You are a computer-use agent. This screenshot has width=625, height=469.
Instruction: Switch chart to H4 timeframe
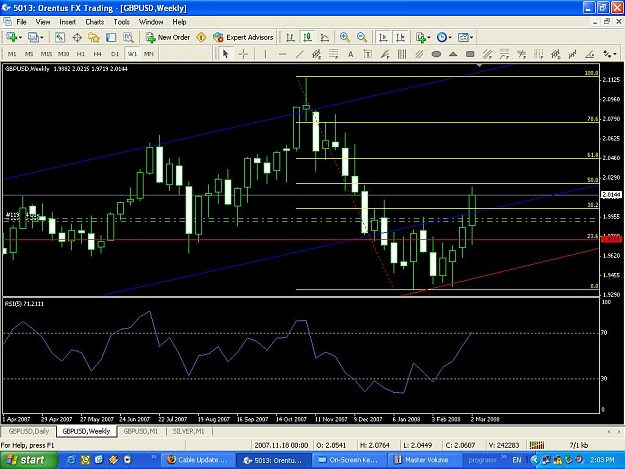click(97, 54)
